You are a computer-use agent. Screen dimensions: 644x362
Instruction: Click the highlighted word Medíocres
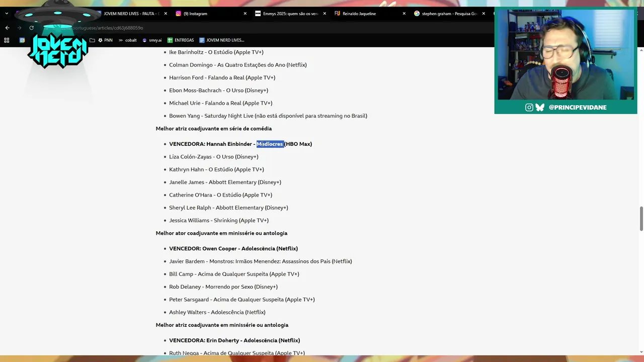270,144
